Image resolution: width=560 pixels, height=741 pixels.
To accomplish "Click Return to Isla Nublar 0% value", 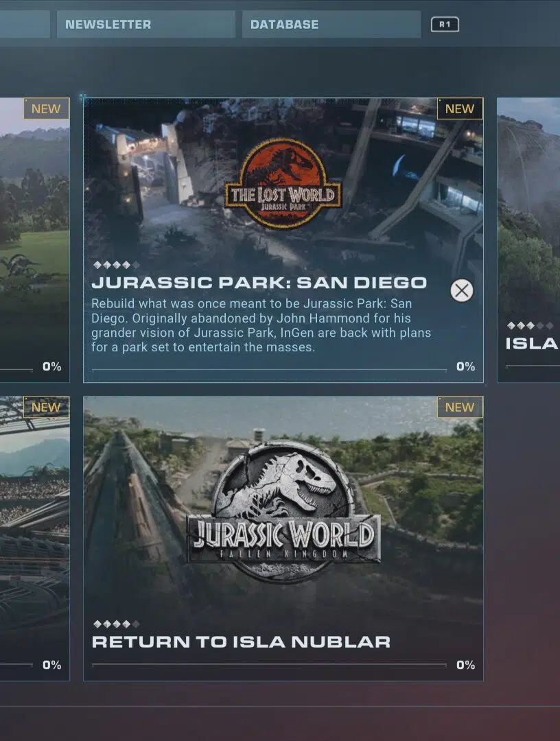I will pyautogui.click(x=465, y=665).
